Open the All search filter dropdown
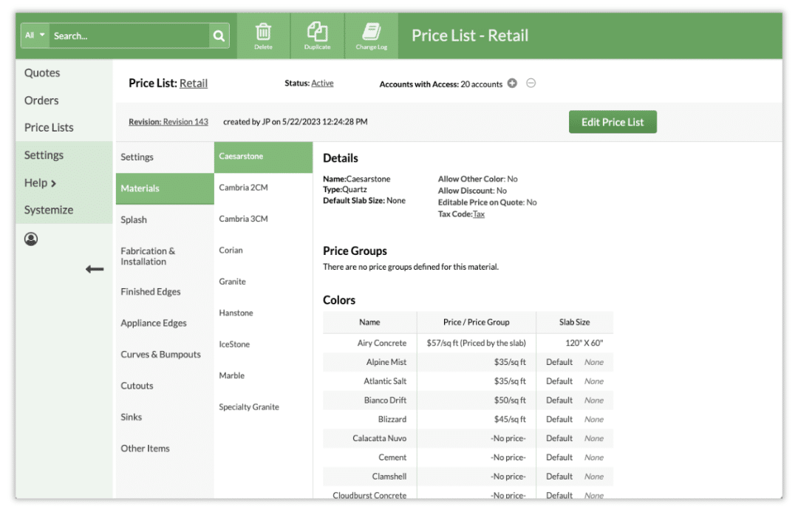Viewport: 798px width, 532px height. [35, 35]
